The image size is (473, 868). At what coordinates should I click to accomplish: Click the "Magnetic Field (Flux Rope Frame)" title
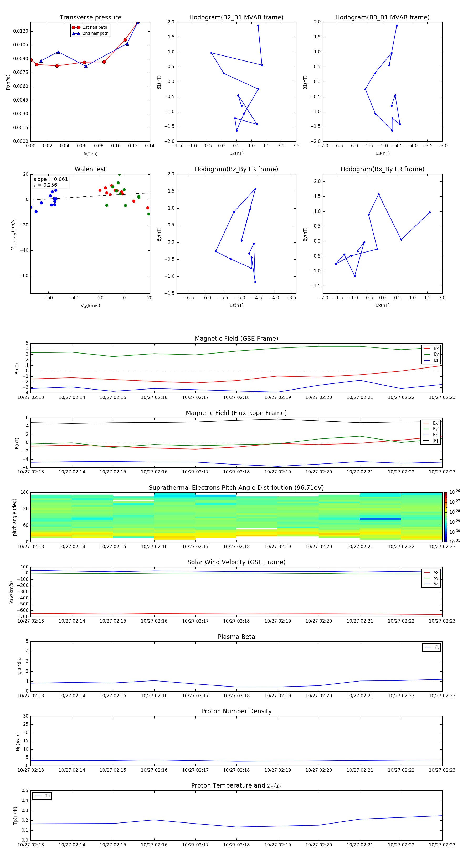tap(236, 413)
